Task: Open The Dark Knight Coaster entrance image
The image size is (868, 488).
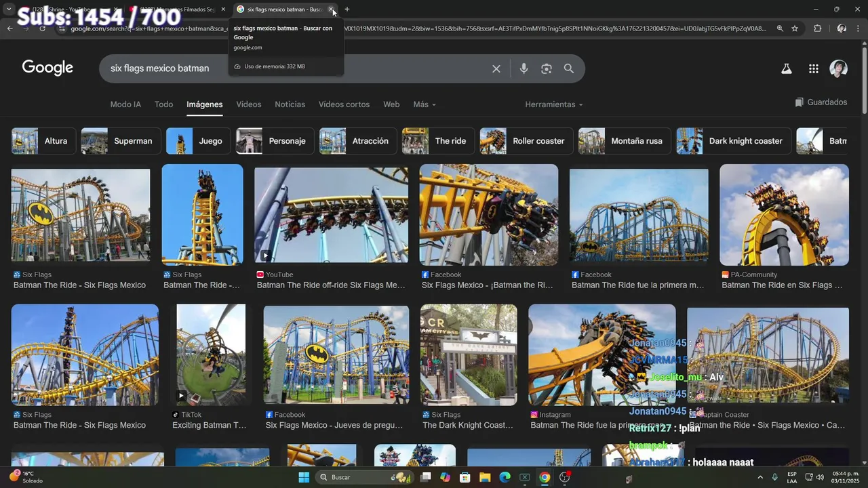Action: point(469,354)
